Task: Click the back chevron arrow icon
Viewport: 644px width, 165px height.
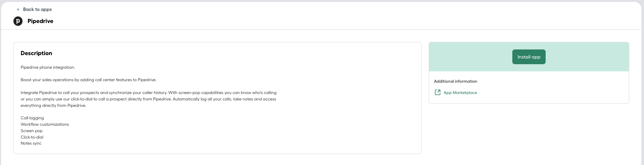Action: (18, 9)
